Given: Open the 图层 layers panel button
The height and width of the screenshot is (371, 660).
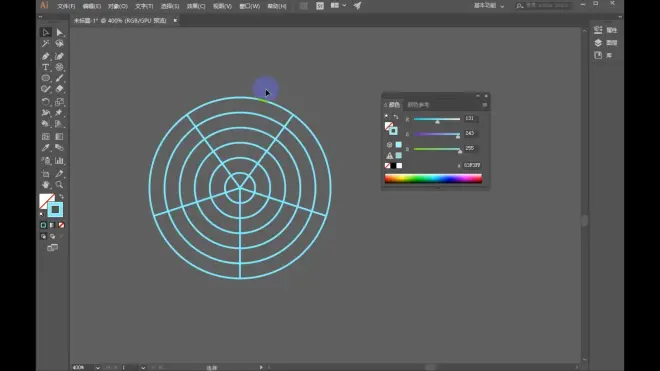Looking at the screenshot, I should click(x=606, y=43).
